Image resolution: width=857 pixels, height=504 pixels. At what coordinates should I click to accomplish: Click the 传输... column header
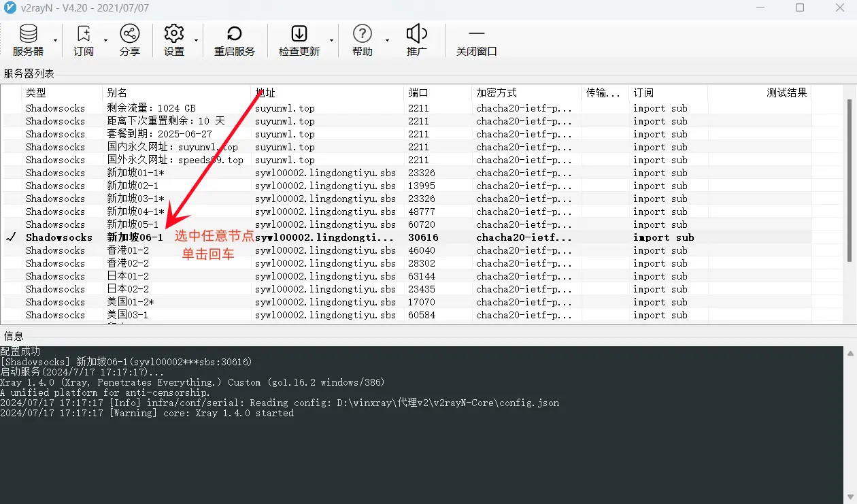[x=605, y=93]
